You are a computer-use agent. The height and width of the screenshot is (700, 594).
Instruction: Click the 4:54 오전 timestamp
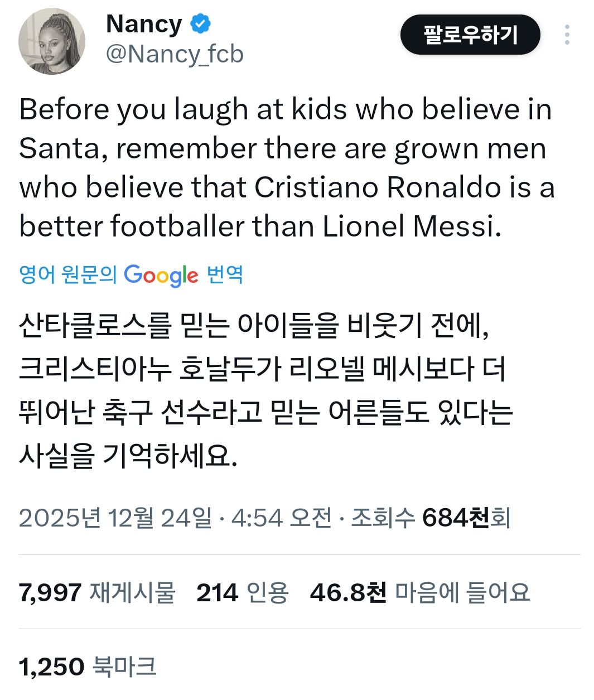click(282, 518)
